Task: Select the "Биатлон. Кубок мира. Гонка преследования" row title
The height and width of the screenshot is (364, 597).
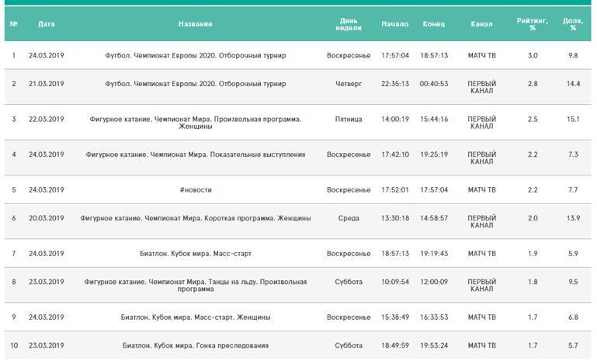Action: pyautogui.click(x=195, y=345)
